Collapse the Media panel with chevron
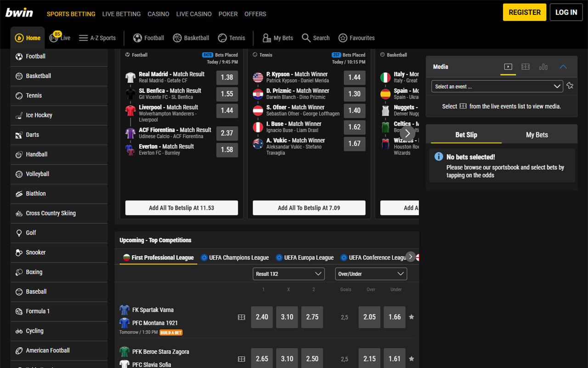Screen dimensions: 588x368 563,67
